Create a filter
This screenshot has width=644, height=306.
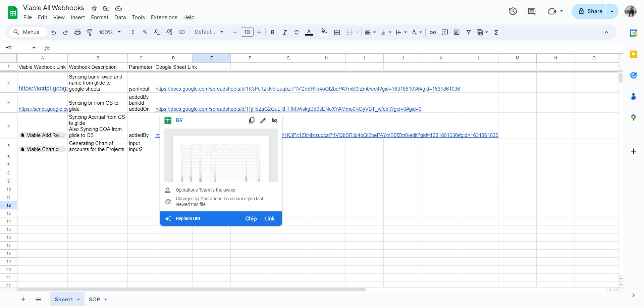(469, 32)
